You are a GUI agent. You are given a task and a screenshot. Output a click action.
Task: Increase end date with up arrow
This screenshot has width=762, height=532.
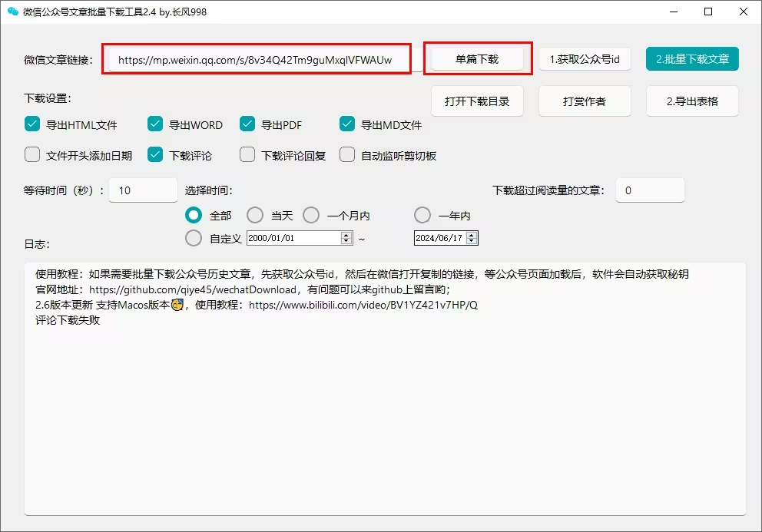pyautogui.click(x=472, y=235)
